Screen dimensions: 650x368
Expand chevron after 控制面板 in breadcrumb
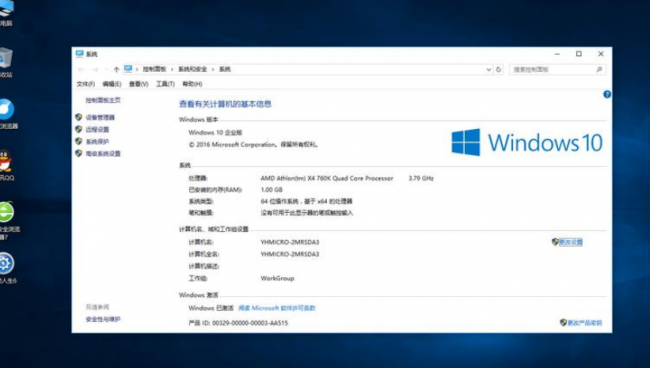172,69
